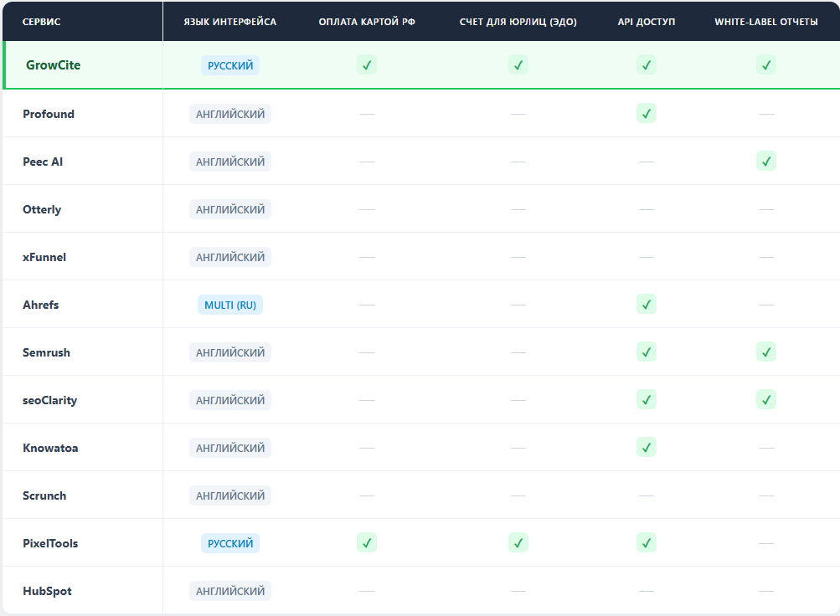Click the API ДОСТУП column header
The image size is (840, 616).
point(646,22)
